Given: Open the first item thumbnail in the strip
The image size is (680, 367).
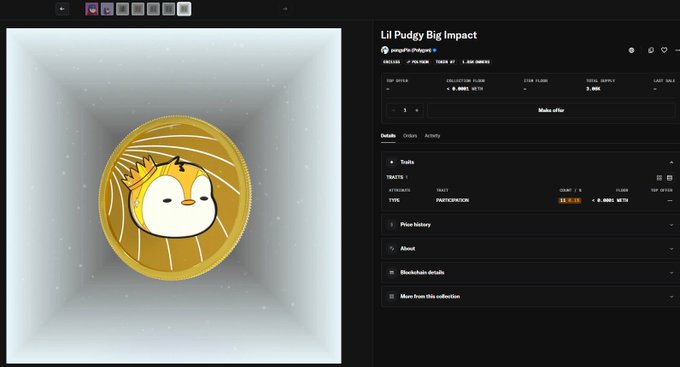Looking at the screenshot, I should click(x=92, y=9).
